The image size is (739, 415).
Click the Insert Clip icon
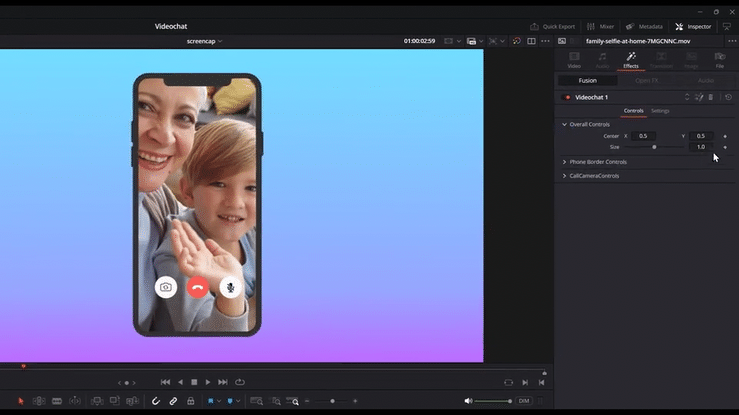97,401
